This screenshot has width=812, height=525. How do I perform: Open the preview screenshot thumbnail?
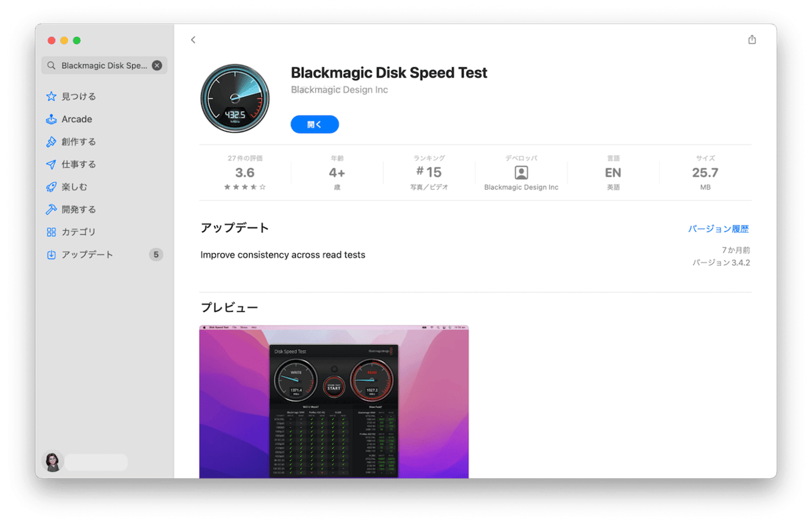(x=334, y=401)
